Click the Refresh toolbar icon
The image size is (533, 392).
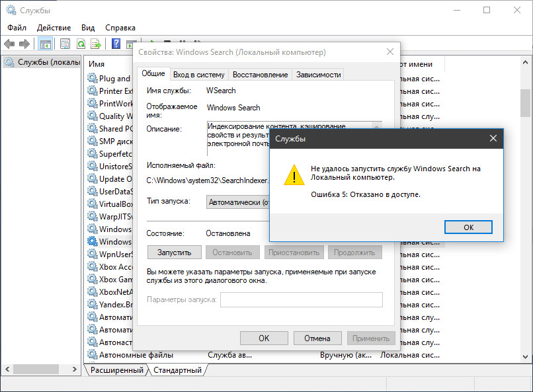tap(81, 44)
